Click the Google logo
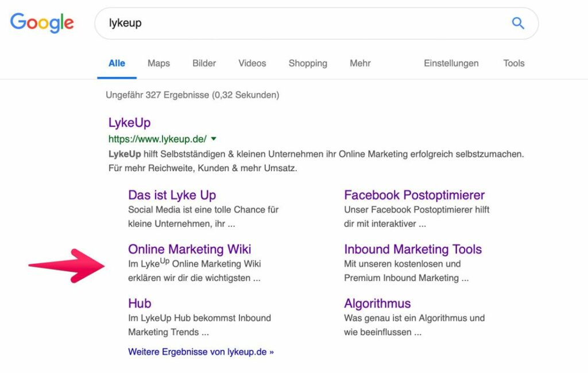This screenshot has width=588, height=373. (41, 23)
